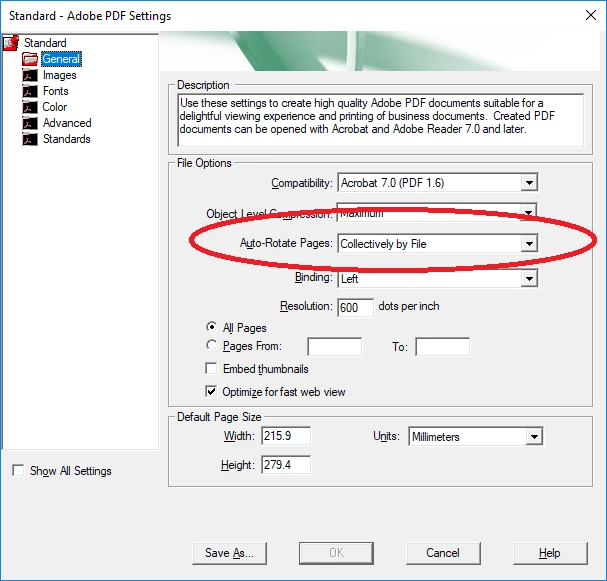Open the Fonts settings panel
This screenshot has width=607, height=581.
click(56, 91)
